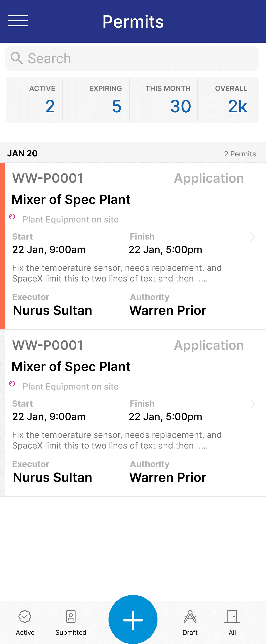Screen dimensions: 266x644
Task: Tap the blue plus add-permit button
Action: (x=133, y=620)
